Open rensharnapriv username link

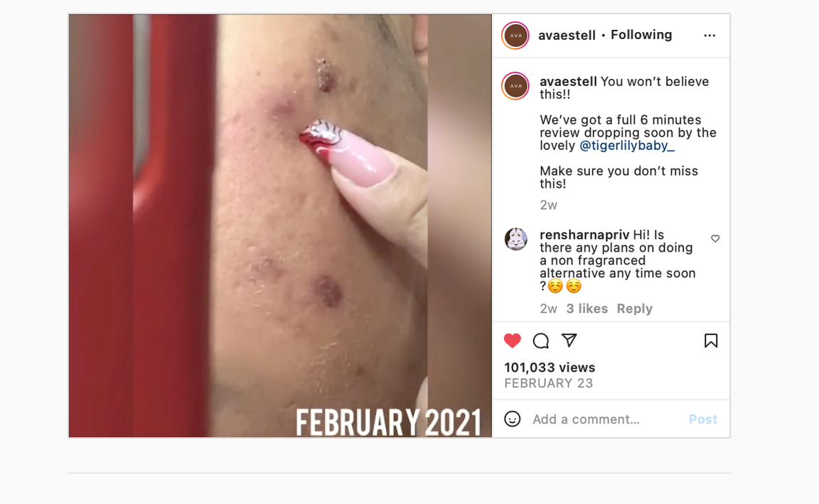tap(584, 235)
